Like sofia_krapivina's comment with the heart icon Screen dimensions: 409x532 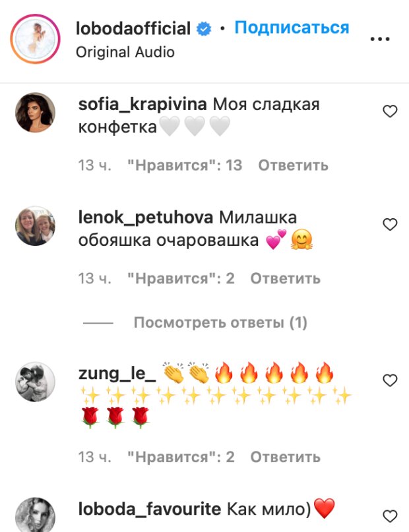point(390,111)
